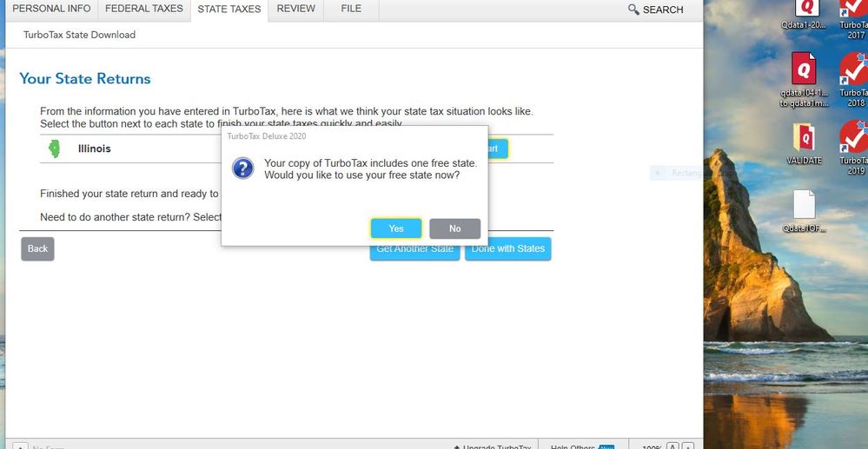868x449 pixels.
Task: Open the File tab
Action: [x=352, y=9]
